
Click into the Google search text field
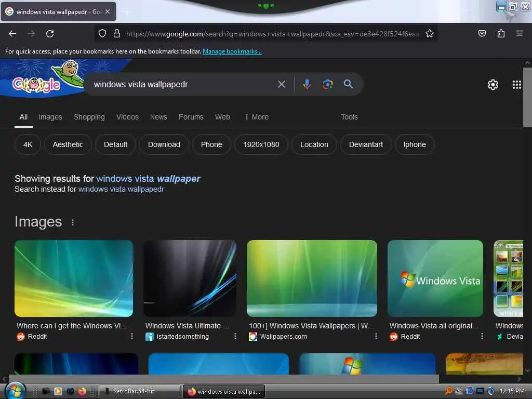[183, 84]
